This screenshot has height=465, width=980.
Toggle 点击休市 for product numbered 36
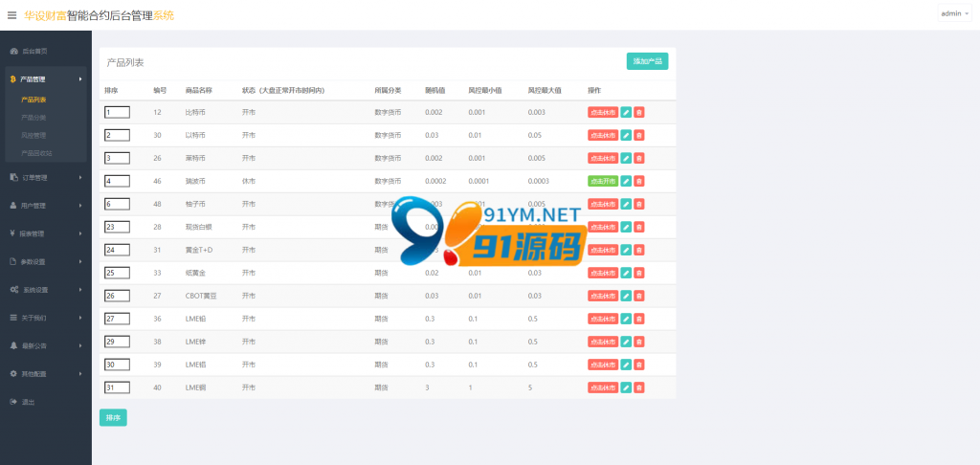[x=603, y=319]
